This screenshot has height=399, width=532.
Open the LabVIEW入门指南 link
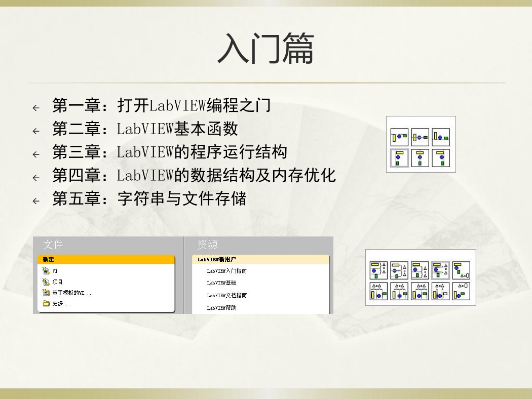coord(226,271)
